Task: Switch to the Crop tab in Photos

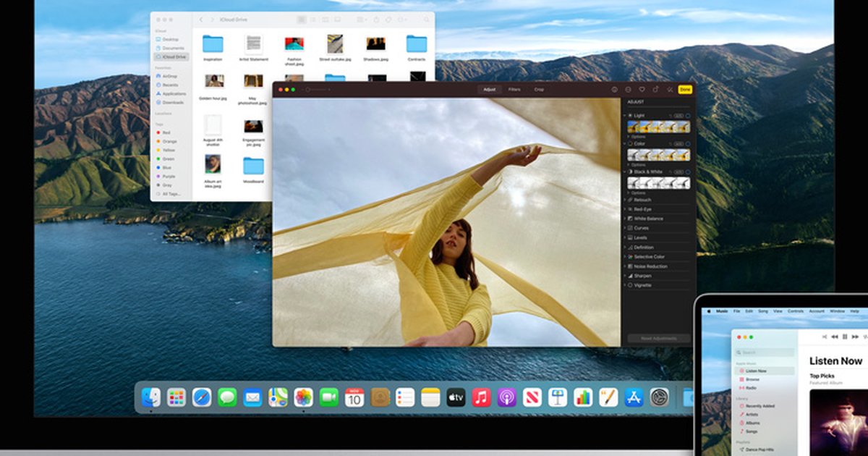Action: (539, 90)
